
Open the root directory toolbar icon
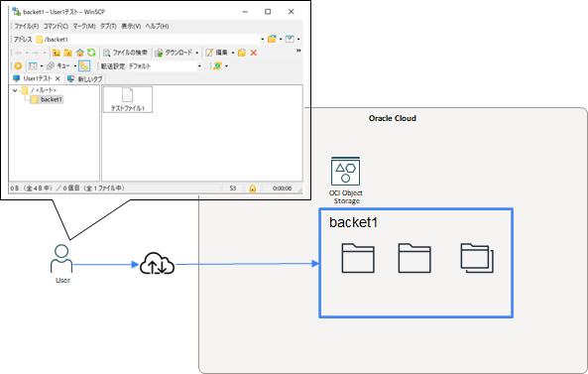click(67, 53)
